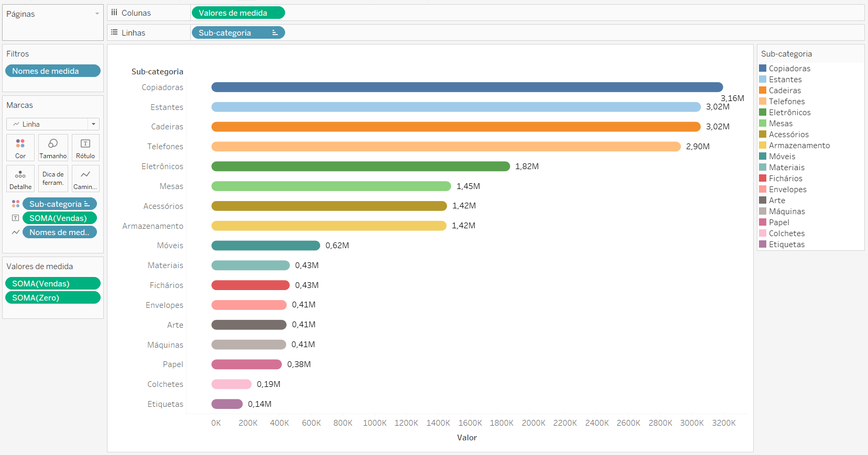Select Máquinas in the color legend
The height and width of the screenshot is (455, 868).
(787, 211)
